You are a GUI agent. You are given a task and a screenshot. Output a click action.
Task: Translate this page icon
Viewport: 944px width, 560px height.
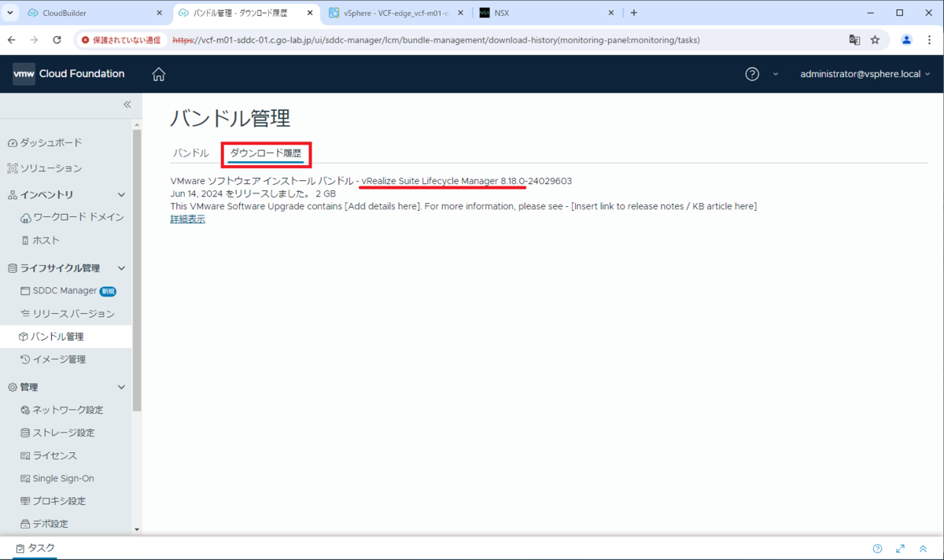point(854,39)
